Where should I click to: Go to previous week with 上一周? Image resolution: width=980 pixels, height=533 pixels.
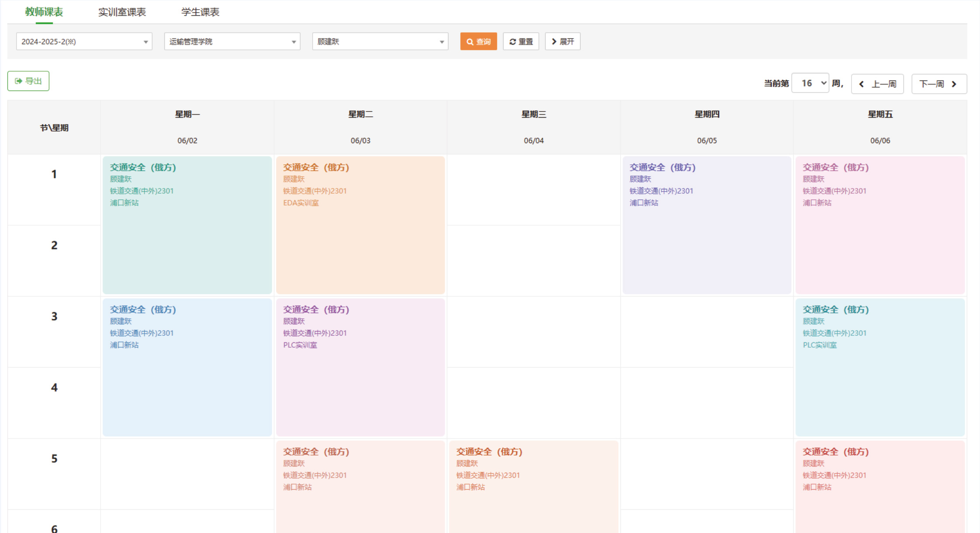[877, 84]
